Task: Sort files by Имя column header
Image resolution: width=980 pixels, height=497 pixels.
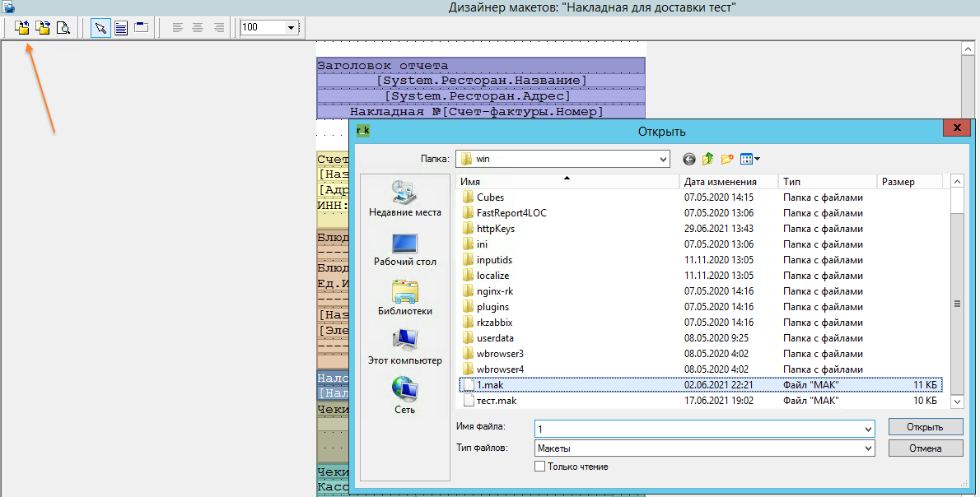Action: 567,182
